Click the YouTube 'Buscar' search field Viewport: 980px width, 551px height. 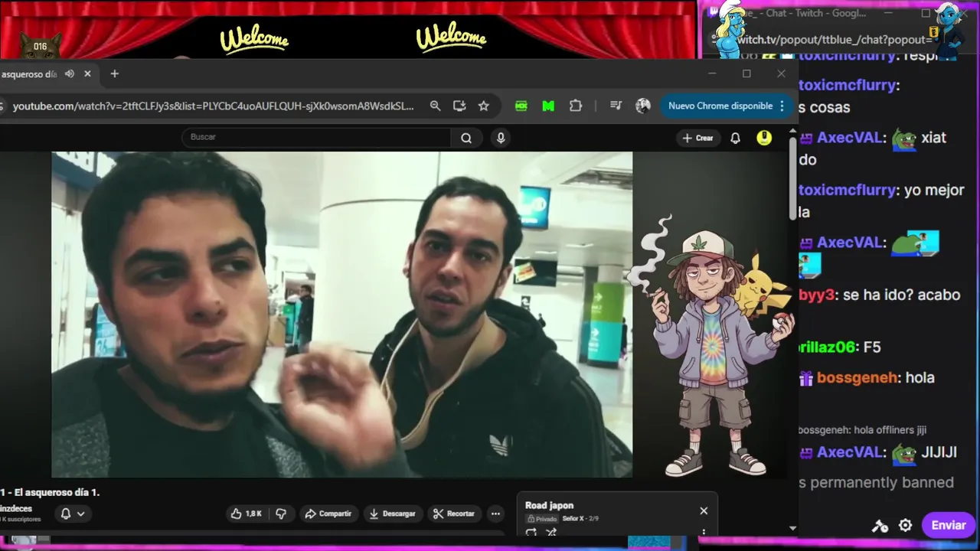(315, 137)
